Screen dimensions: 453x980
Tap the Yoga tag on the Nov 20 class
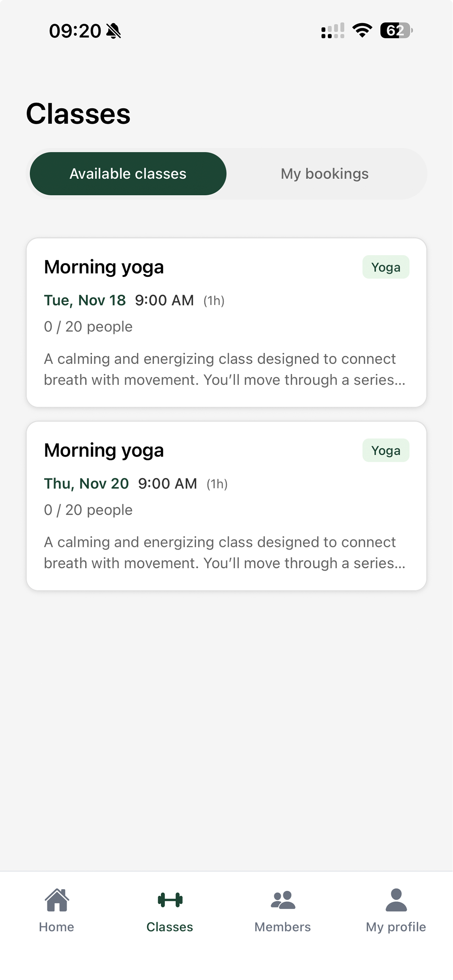(x=386, y=450)
